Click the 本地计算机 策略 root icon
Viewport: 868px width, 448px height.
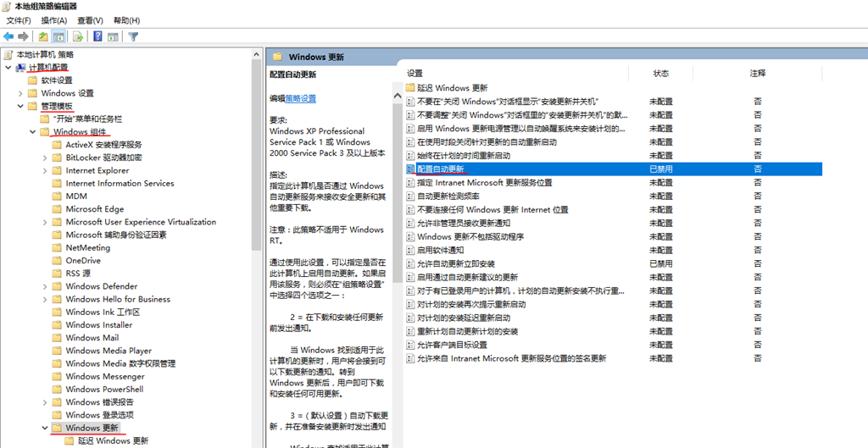coord(8,54)
